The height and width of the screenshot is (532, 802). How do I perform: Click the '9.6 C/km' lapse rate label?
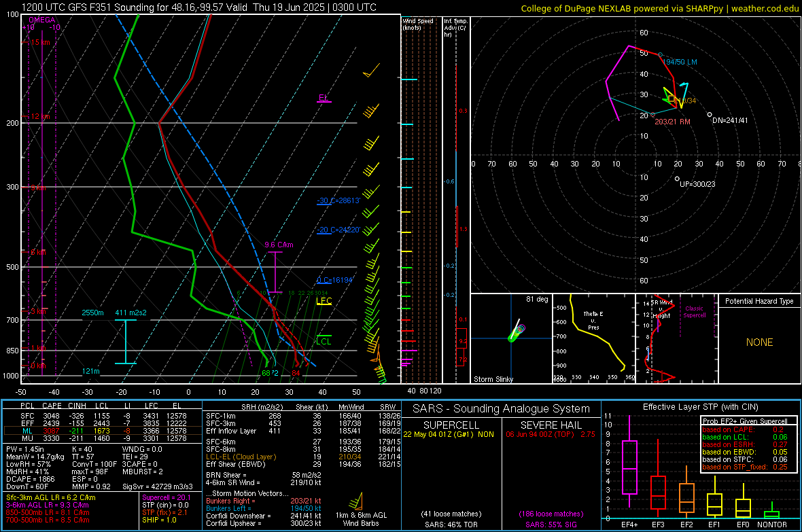point(279,245)
